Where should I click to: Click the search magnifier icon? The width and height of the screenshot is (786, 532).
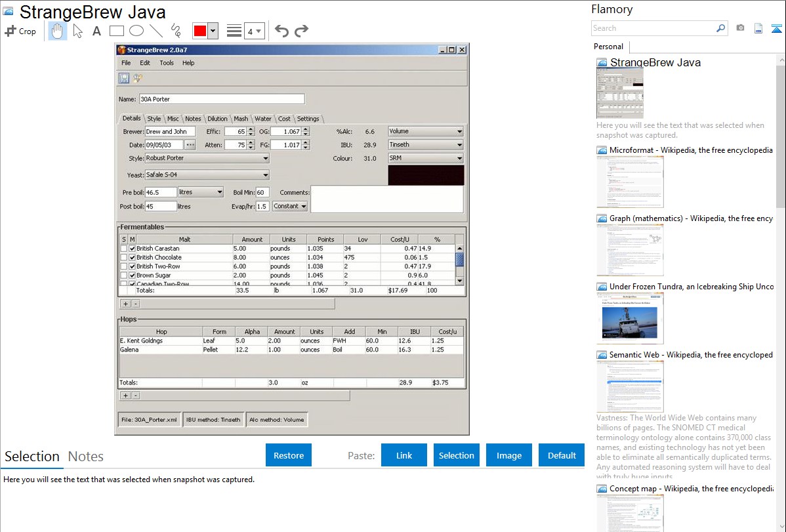[x=720, y=28]
